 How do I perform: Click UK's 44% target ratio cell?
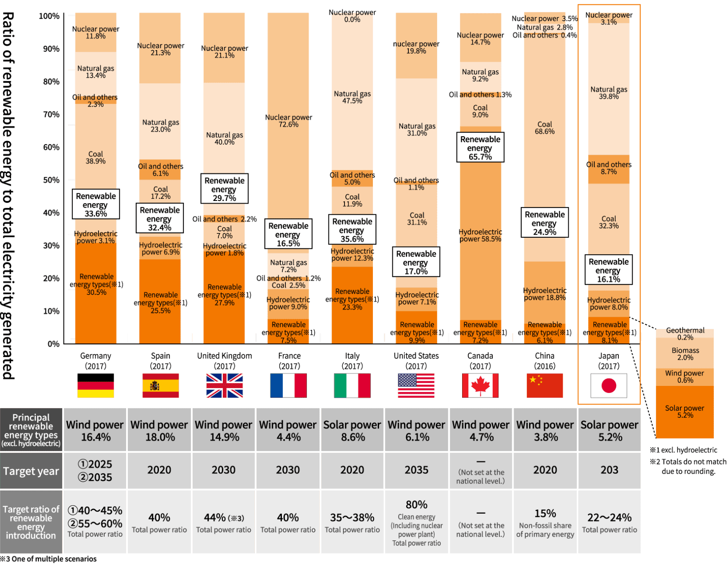pos(224,522)
